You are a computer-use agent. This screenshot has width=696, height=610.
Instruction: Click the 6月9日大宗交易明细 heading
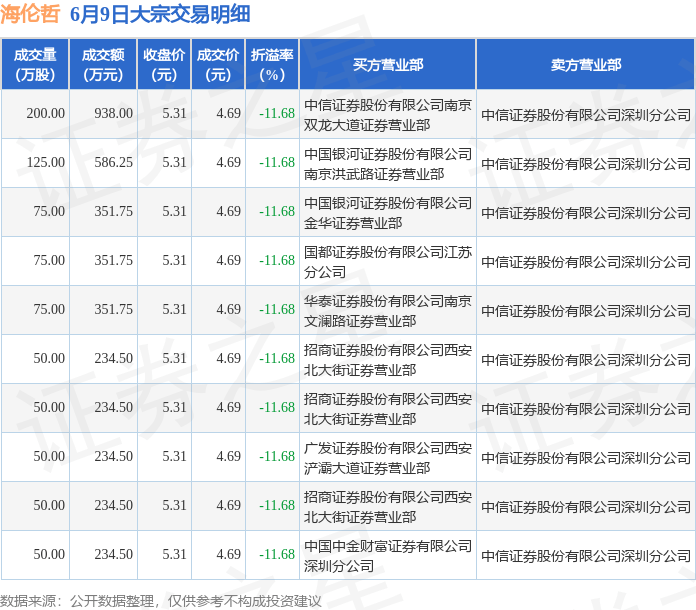pyautogui.click(x=160, y=14)
